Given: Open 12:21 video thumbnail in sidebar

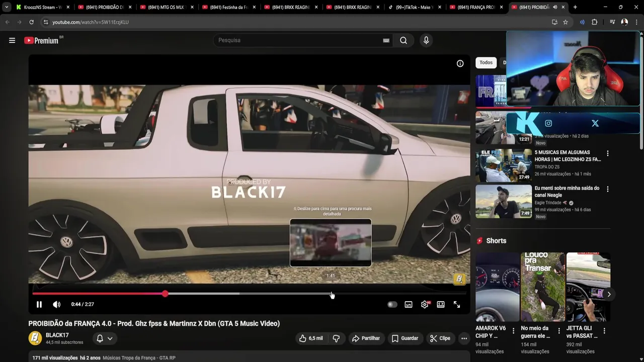Looking at the screenshot, I should 504,128.
